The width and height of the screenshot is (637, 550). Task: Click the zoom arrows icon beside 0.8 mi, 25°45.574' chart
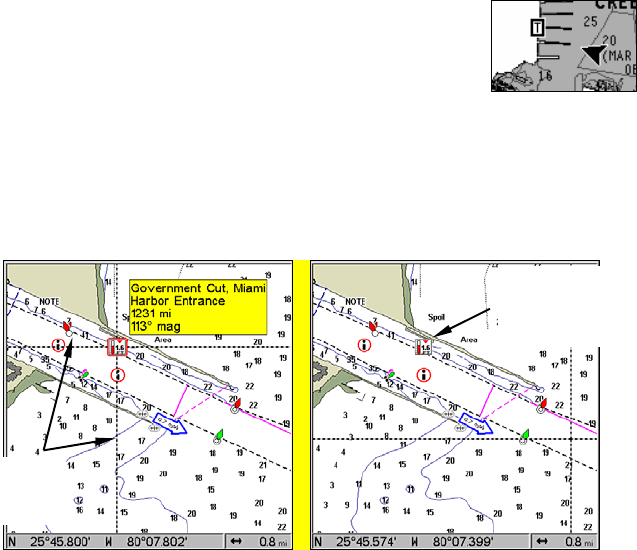(x=542, y=541)
